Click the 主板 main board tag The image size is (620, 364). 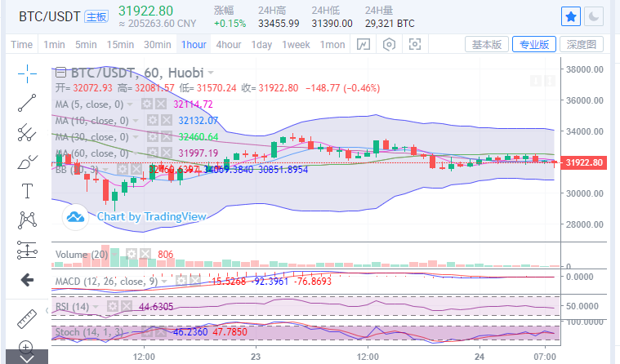tap(96, 17)
